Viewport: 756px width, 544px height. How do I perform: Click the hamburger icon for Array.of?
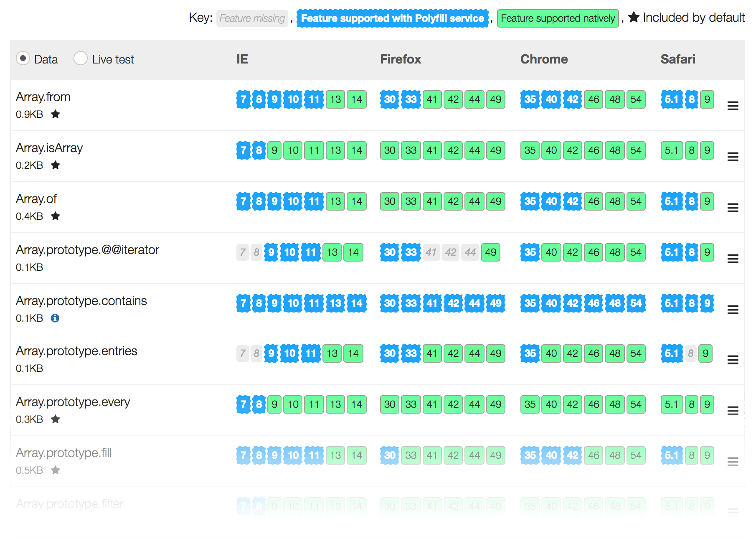click(733, 208)
